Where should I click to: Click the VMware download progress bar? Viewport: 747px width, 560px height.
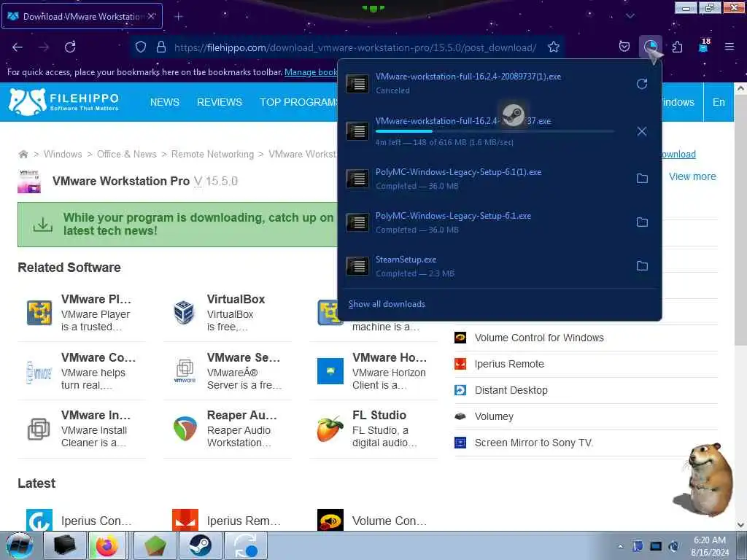[495, 131]
